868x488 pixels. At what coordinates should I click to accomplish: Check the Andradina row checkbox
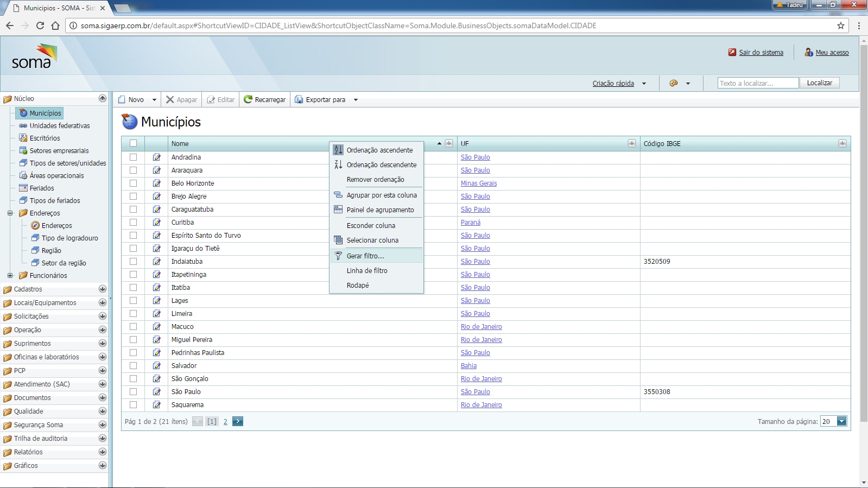[133, 157]
